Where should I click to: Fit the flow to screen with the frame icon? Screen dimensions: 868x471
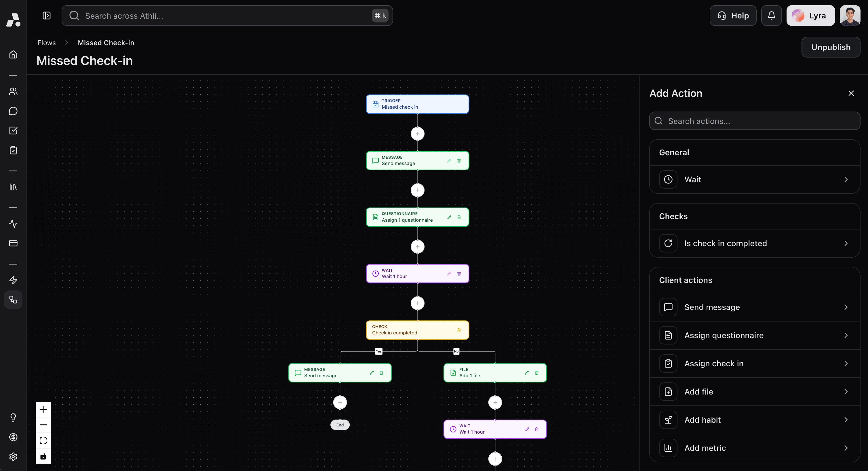43,440
